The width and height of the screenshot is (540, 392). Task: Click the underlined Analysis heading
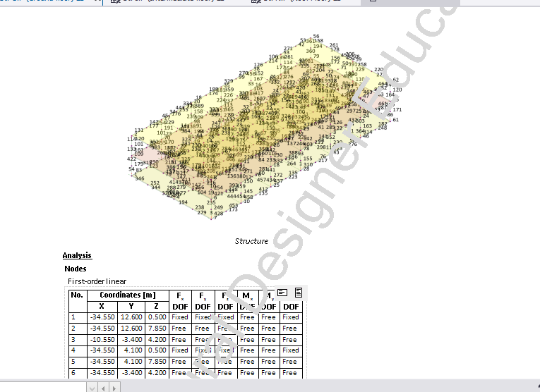click(77, 255)
